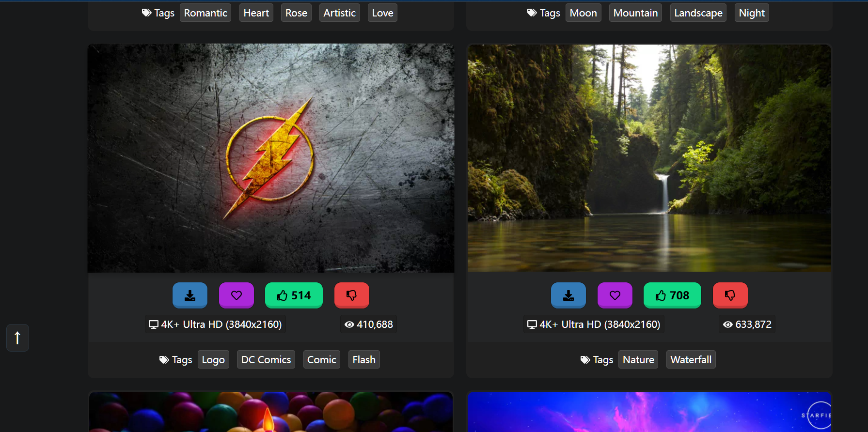
Task: Open the forest waterfall wallpaper thumbnail
Action: point(649,158)
